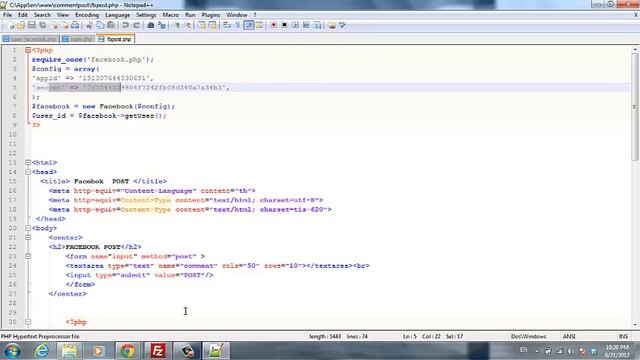Viewport: 640px width, 360px height.
Task: Open the Run menu
Action: click(190, 15)
